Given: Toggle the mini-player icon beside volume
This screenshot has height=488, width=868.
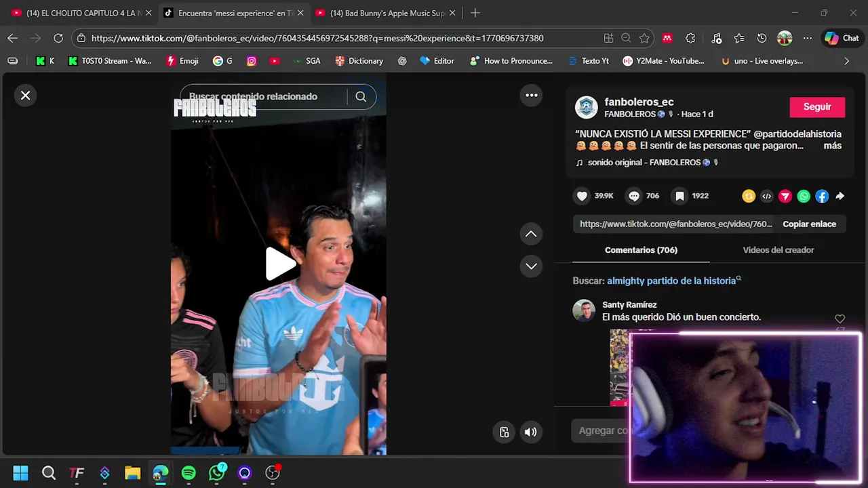Looking at the screenshot, I should 504,432.
